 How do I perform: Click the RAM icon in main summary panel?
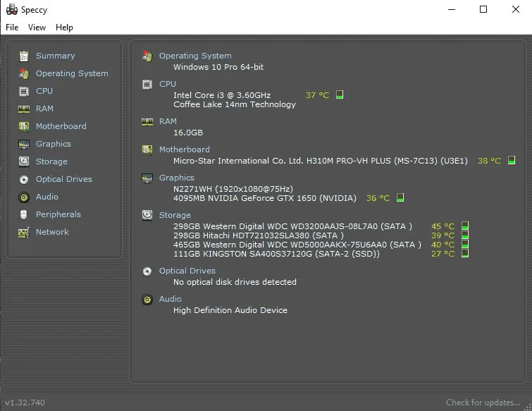click(x=147, y=122)
